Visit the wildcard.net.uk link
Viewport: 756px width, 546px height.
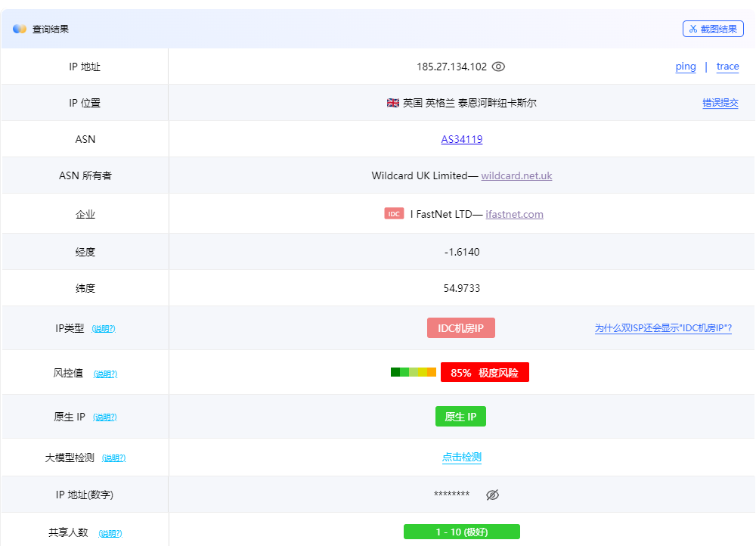[x=516, y=175]
